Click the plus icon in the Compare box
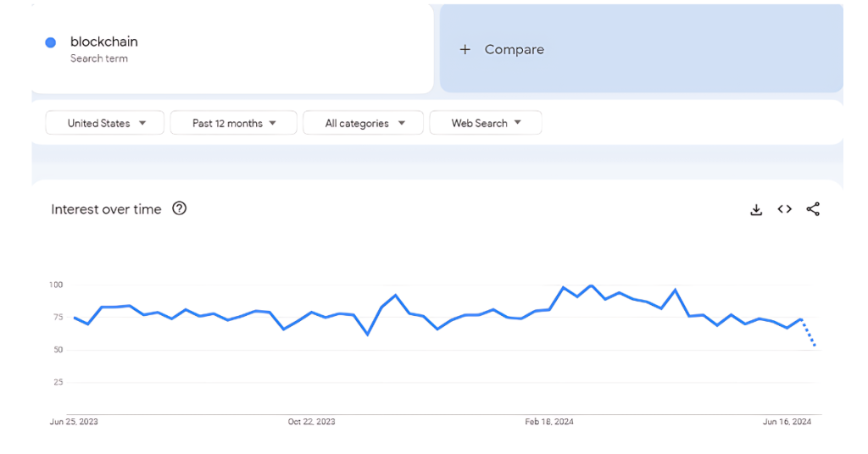 point(465,49)
